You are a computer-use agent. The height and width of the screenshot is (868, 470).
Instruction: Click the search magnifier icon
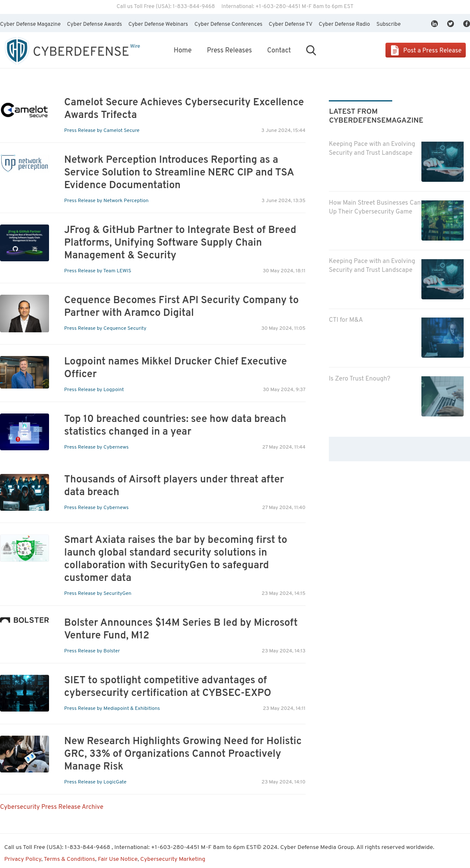click(311, 50)
